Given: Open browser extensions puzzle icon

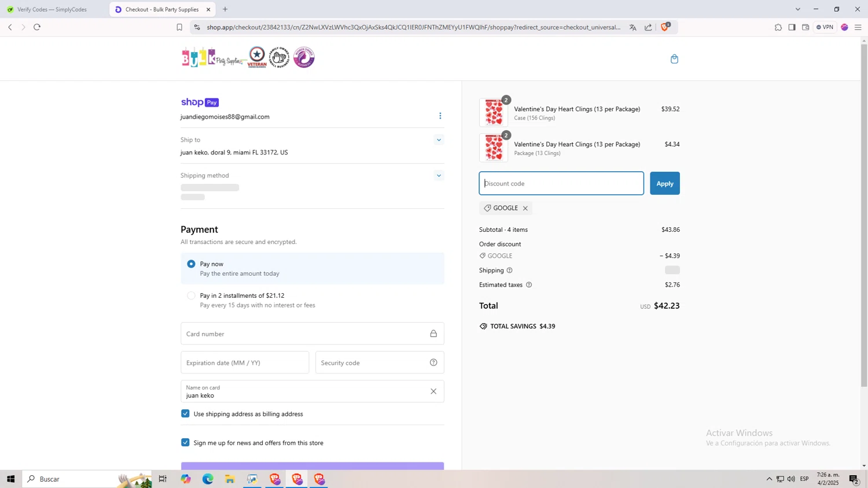Looking at the screenshot, I should (778, 27).
